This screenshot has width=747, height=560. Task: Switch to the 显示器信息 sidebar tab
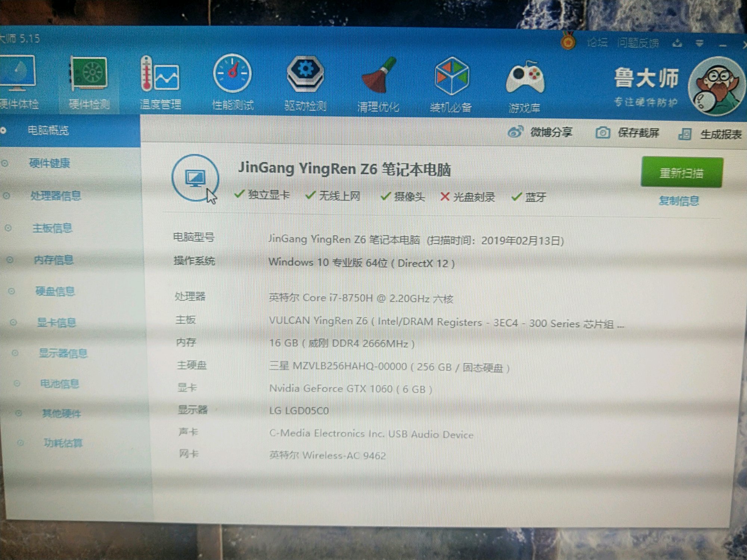click(63, 353)
